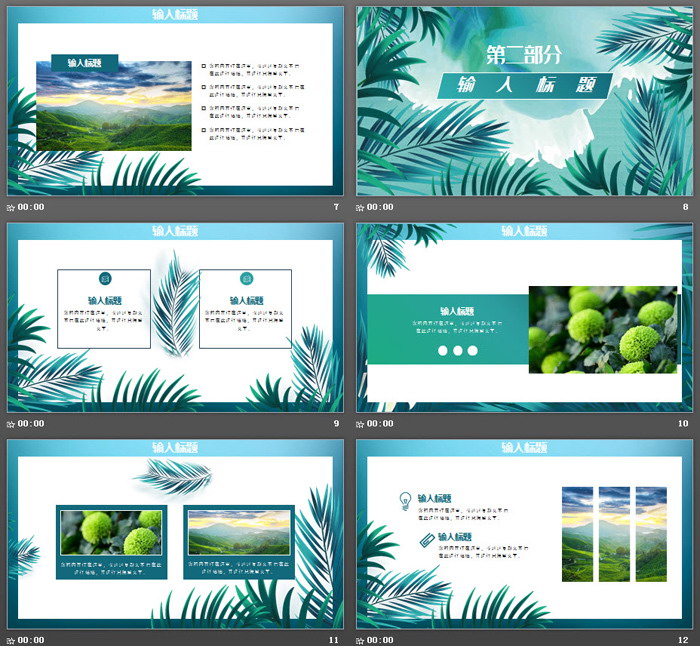700x646 pixels.
Task: Click the transition star icon below slide 9
Action: coord(11,423)
